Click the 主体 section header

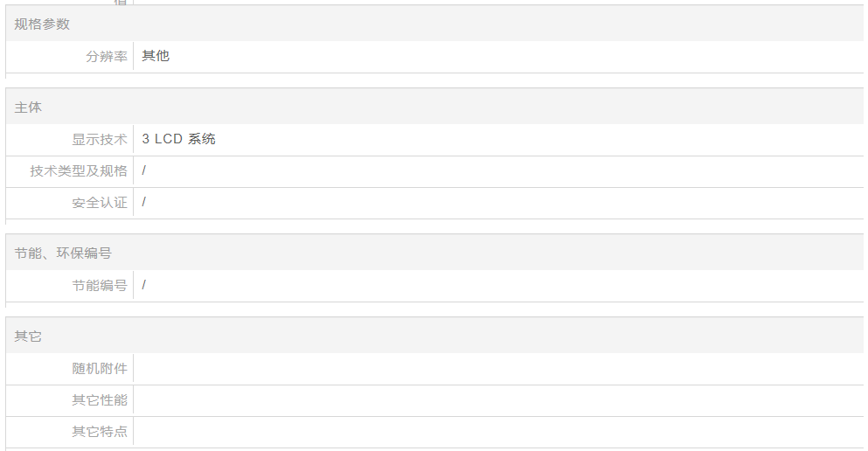(x=28, y=108)
